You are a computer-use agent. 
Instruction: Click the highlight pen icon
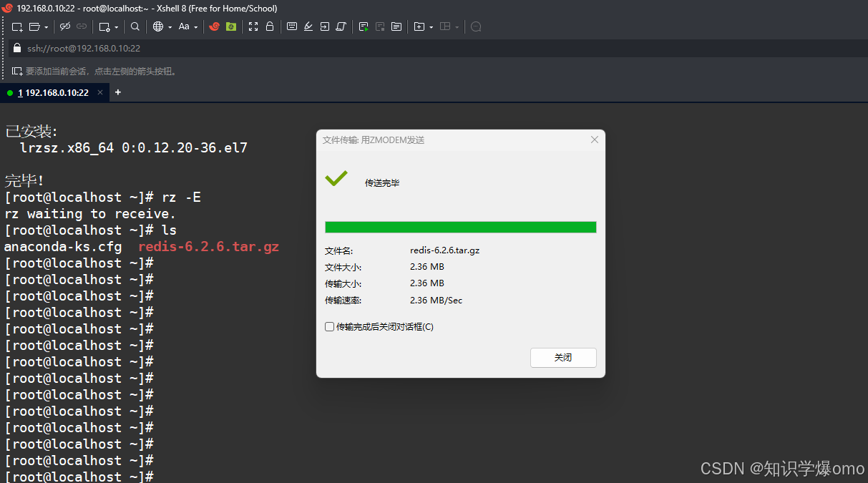(x=308, y=26)
